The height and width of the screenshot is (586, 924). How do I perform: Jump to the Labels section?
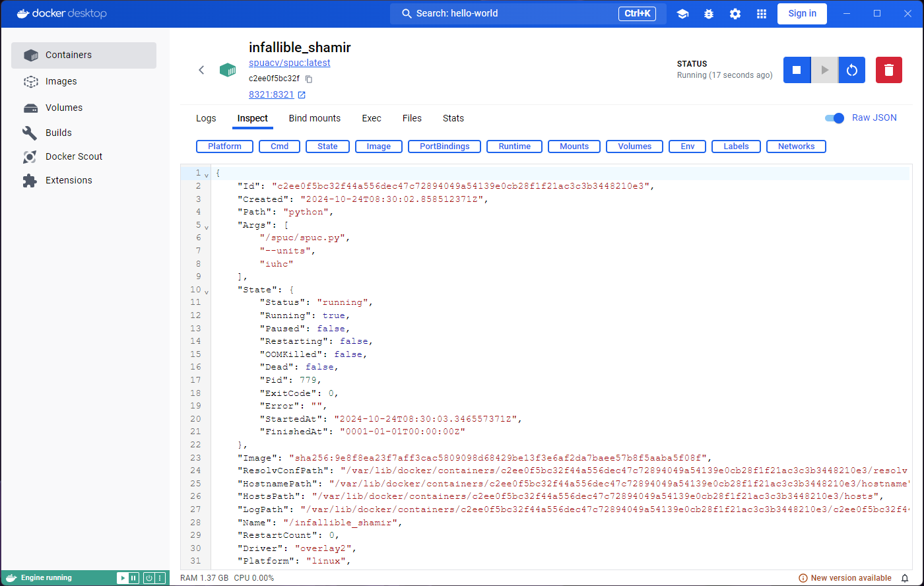tap(736, 146)
